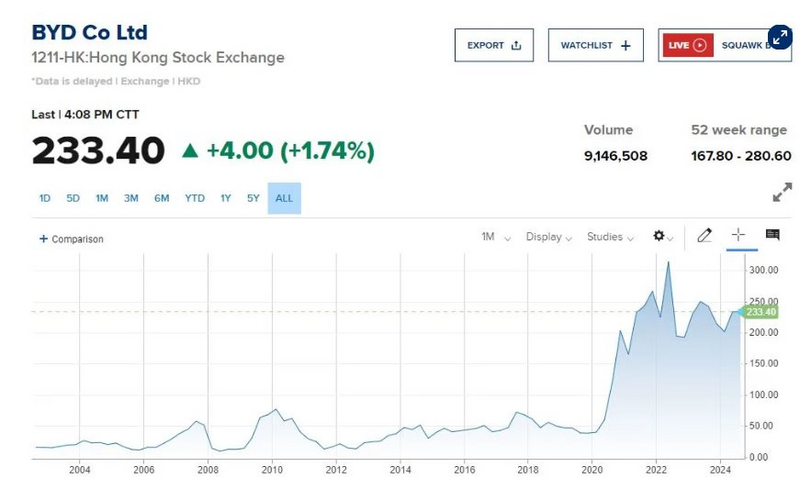
Task: Select the 1D time range
Action: coord(45,198)
